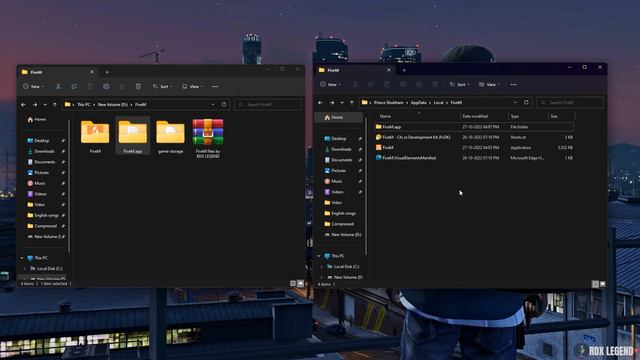Open View dropdown in left window

(x=192, y=87)
